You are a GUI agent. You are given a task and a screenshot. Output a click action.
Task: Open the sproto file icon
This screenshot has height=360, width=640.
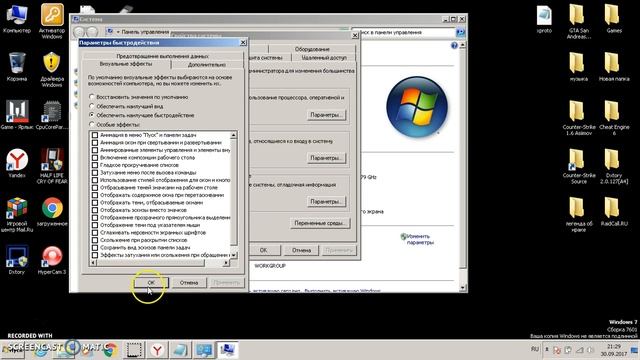click(x=544, y=19)
